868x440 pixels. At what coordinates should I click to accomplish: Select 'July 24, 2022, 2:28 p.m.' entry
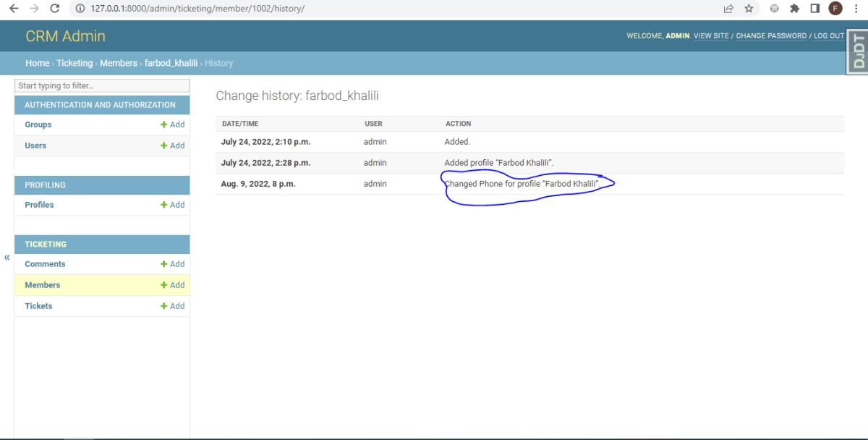click(265, 163)
